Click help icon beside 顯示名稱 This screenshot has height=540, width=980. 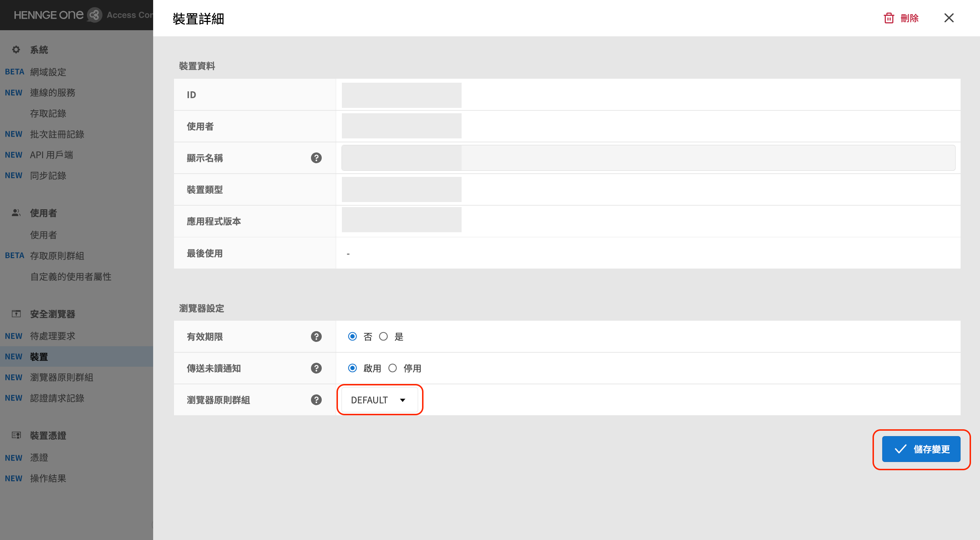coord(316,158)
